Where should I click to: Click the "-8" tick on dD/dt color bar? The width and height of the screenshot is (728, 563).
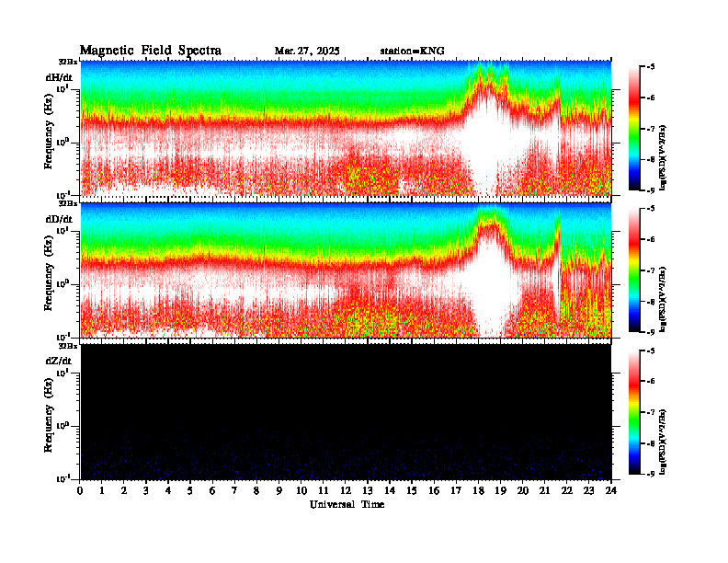[x=651, y=302]
